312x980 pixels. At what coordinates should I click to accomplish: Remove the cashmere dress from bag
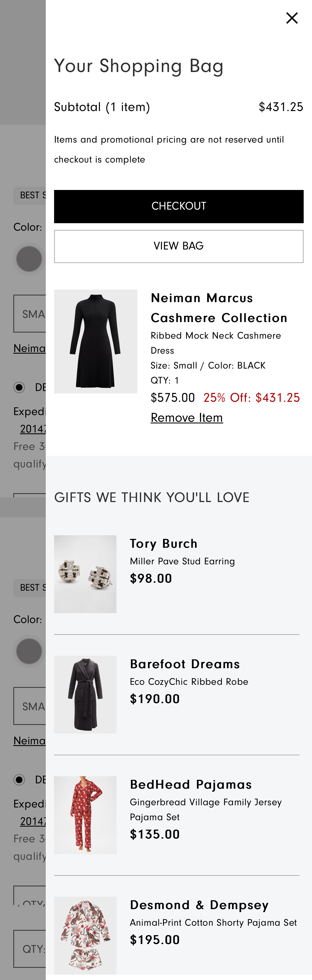[187, 418]
